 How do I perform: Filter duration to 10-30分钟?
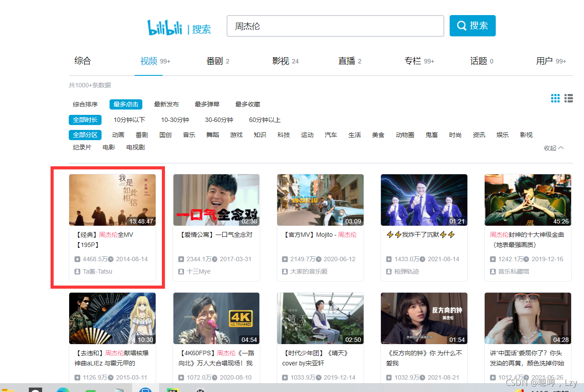click(x=175, y=120)
